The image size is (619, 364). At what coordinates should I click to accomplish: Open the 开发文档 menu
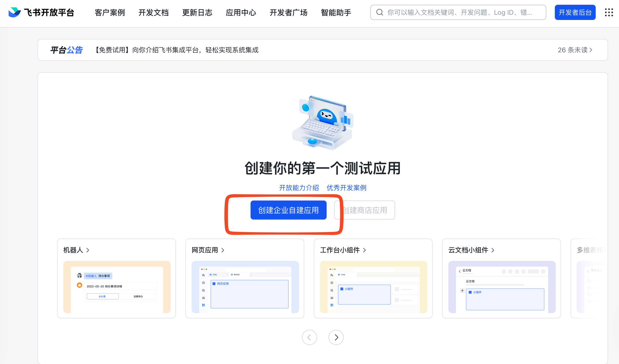(153, 13)
